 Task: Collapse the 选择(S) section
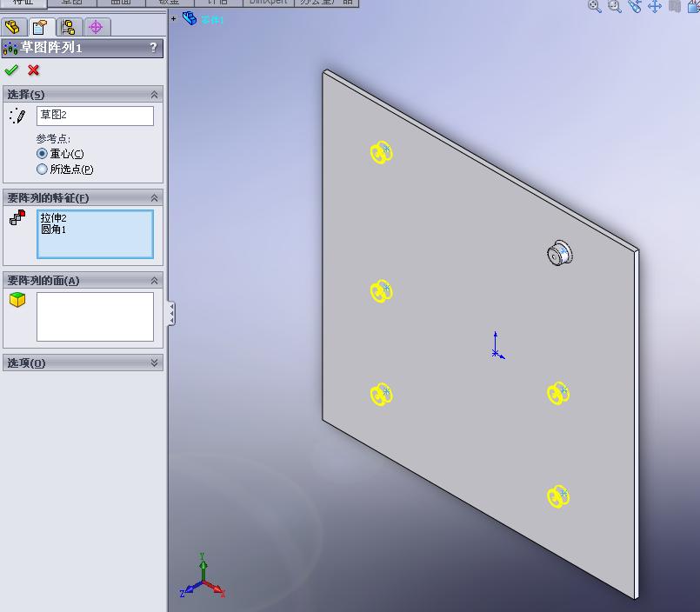pos(154,94)
